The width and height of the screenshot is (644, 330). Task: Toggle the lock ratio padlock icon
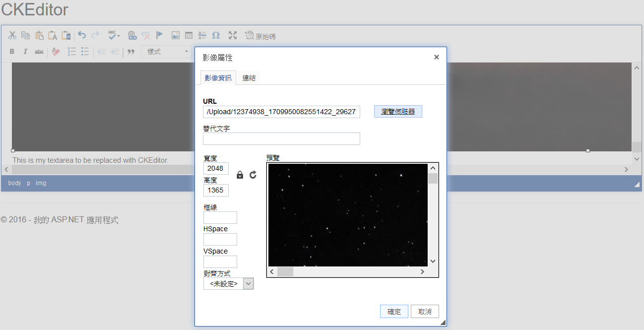tap(240, 175)
